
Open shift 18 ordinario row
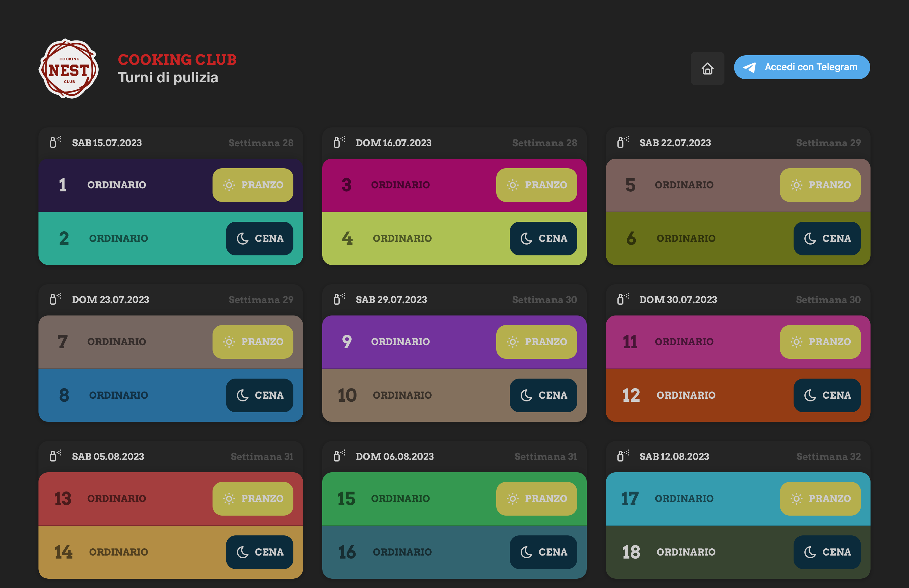pyautogui.click(x=686, y=552)
